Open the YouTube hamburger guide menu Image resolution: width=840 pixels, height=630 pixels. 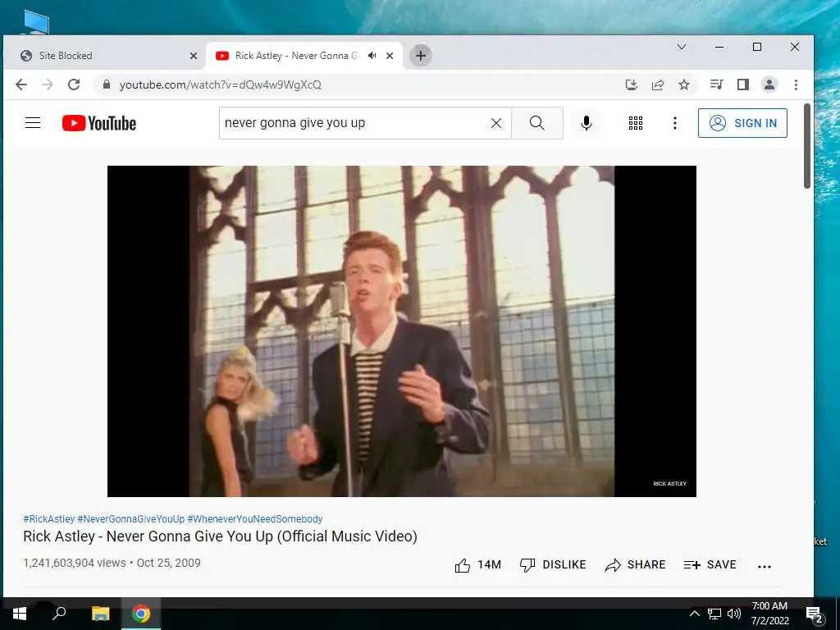click(x=33, y=123)
